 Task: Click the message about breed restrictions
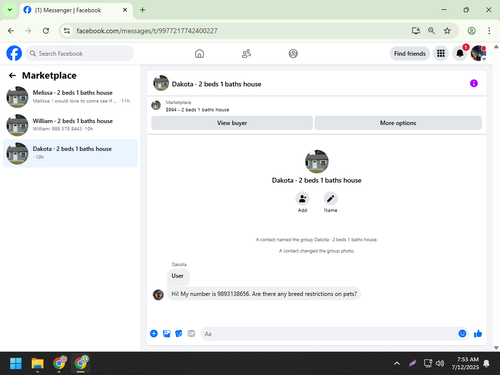(x=264, y=294)
